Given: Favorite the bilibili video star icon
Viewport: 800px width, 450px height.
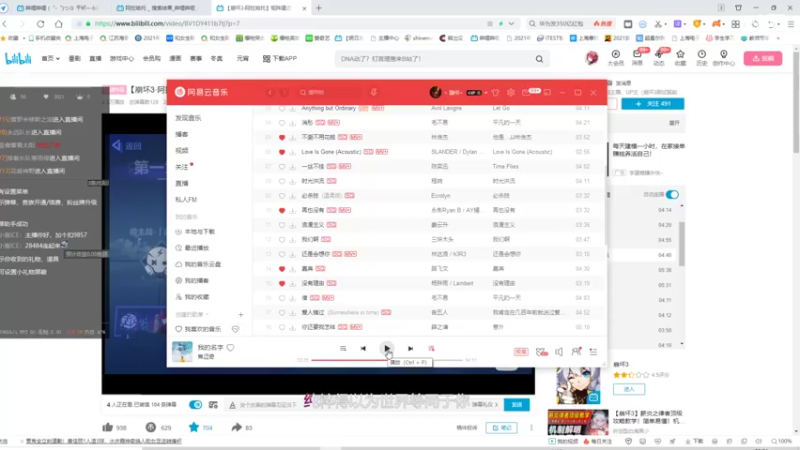Looking at the screenshot, I should (194, 427).
